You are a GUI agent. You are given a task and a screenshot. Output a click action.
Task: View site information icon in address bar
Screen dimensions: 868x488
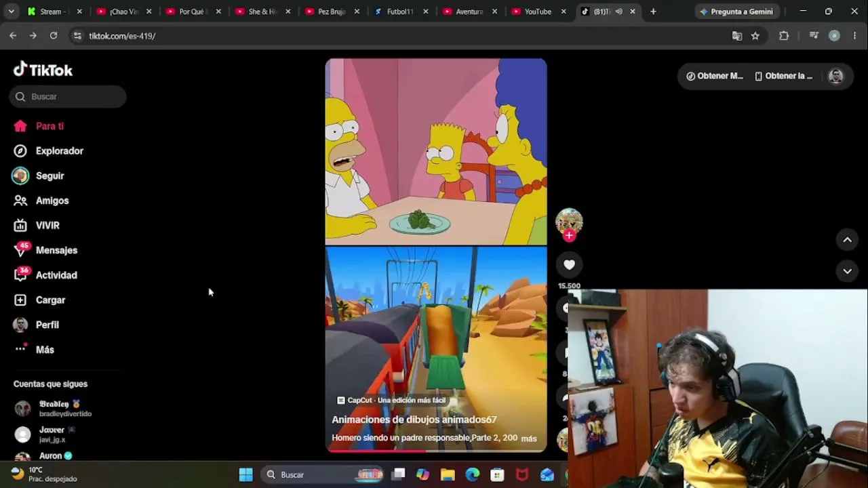point(77,36)
